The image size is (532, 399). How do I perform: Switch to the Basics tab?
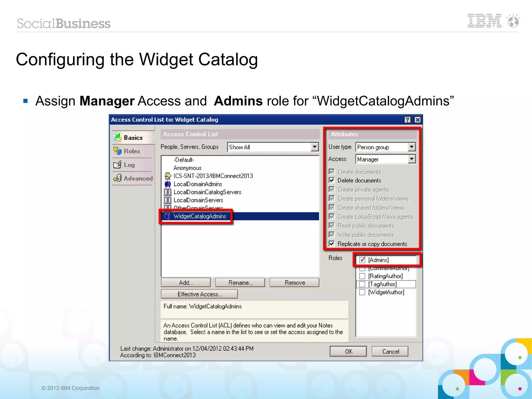(x=134, y=138)
